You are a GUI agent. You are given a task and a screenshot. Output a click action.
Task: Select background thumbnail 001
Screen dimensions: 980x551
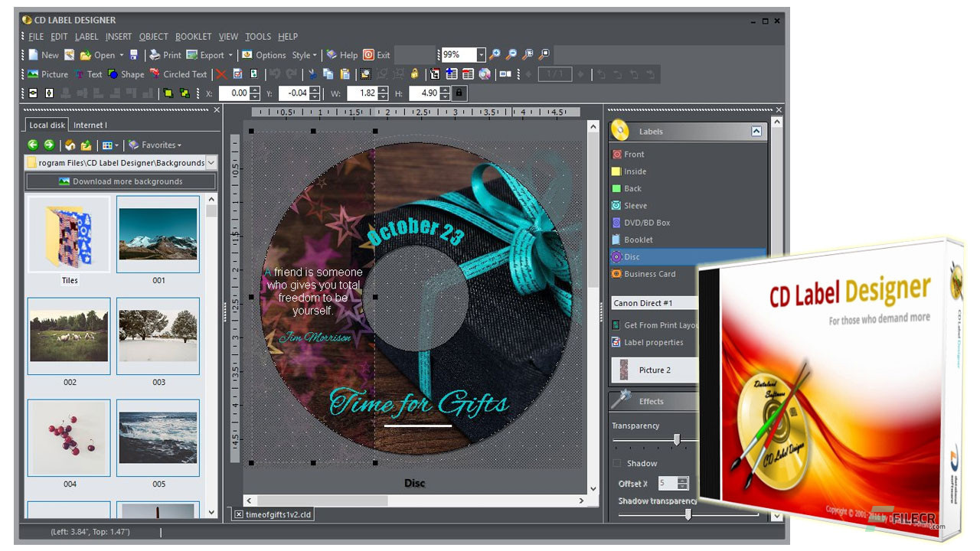point(158,234)
